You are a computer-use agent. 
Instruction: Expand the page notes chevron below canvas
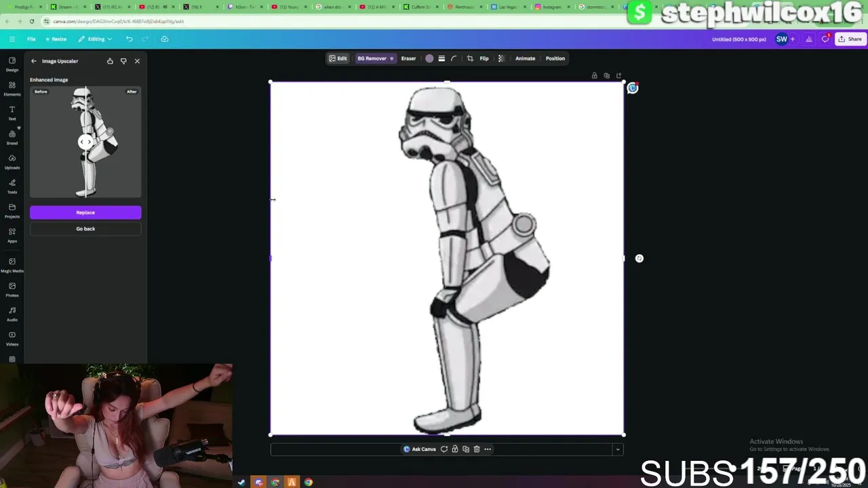pyautogui.click(x=617, y=449)
